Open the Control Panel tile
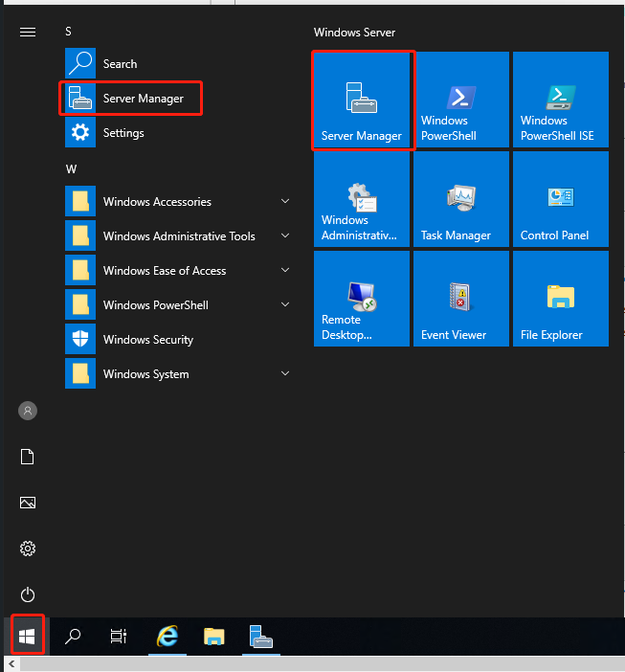The height and width of the screenshot is (672, 625). 561,199
